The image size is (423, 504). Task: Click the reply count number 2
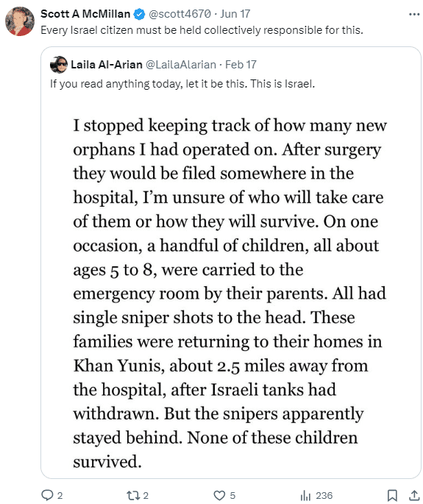pyautogui.click(x=60, y=495)
